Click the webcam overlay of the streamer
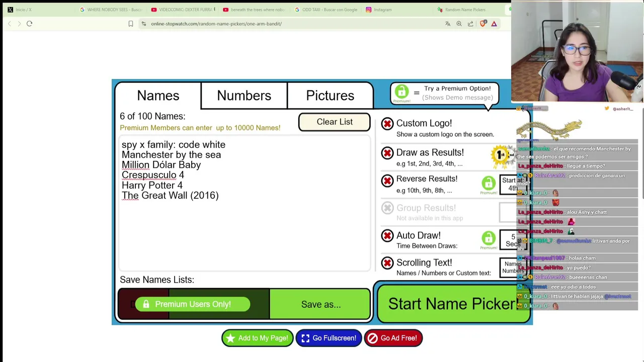Viewport: 644px width, 362px height. (578, 51)
